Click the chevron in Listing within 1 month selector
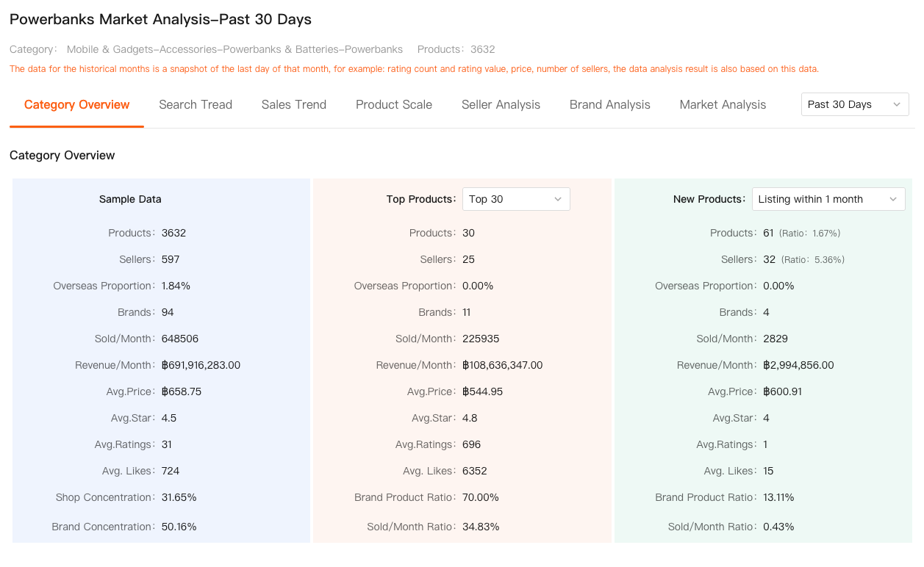 click(x=893, y=199)
